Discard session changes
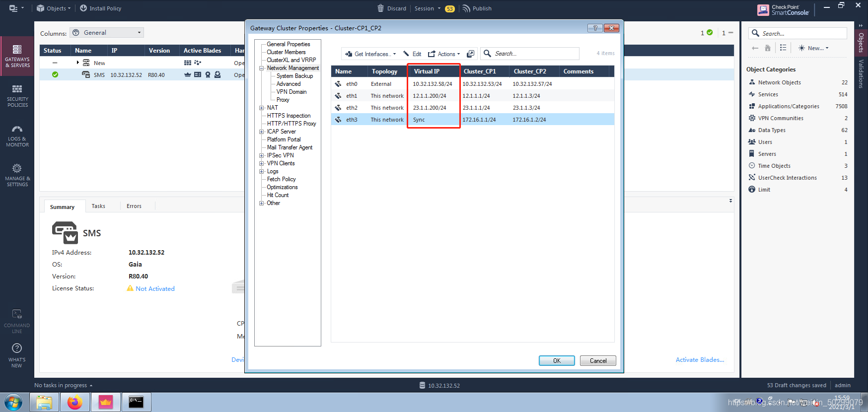 [392, 8]
